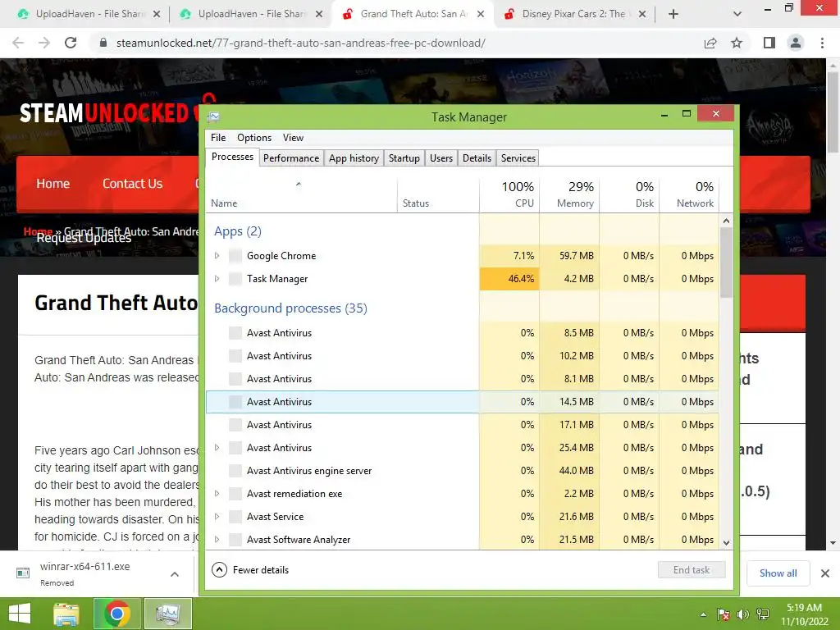Click Show all downloads button
Screen dimensions: 840x630
click(x=778, y=573)
